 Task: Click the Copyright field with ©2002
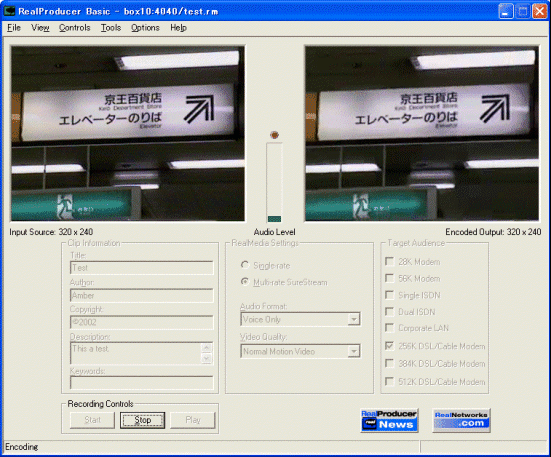pos(142,322)
